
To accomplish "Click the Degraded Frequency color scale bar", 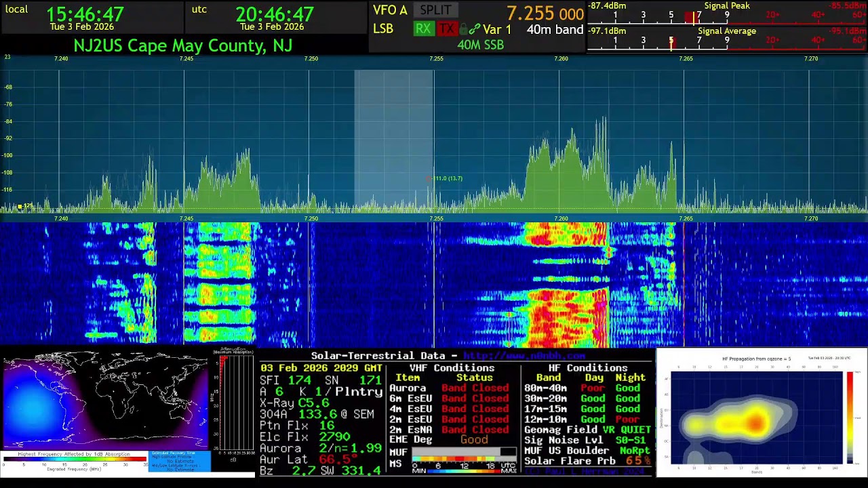I will click(x=75, y=460).
